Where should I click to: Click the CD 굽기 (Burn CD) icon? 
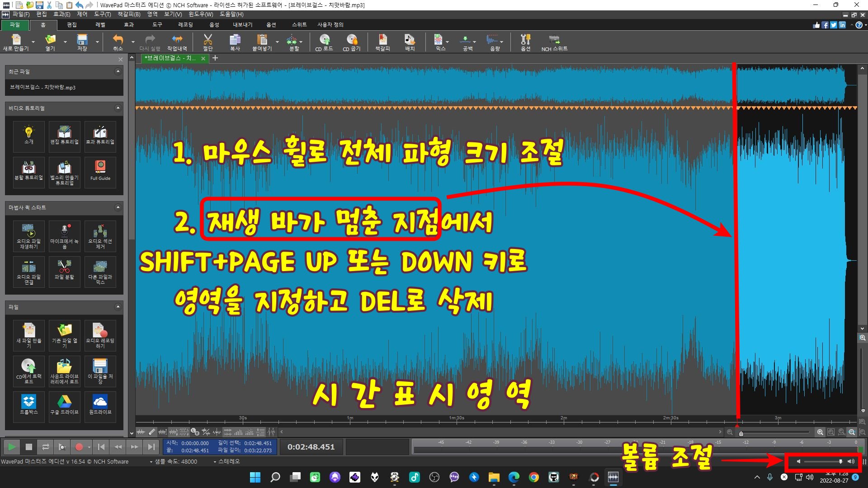point(352,42)
